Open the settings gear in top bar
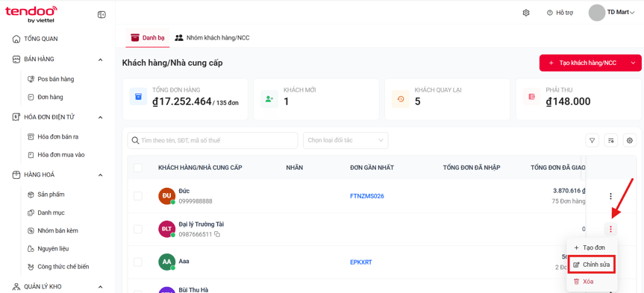Screen dimensions: 644x293 [x=525, y=13]
